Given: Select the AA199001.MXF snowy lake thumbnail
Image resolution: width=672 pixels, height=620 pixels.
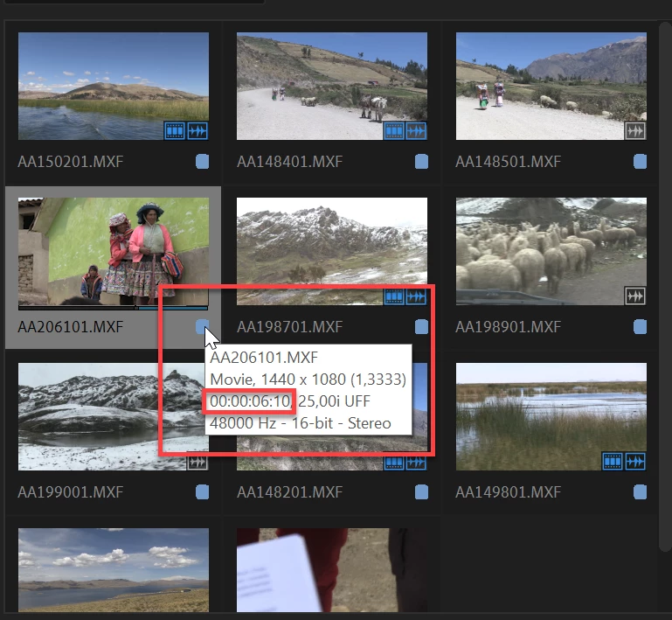Looking at the screenshot, I should [x=114, y=417].
